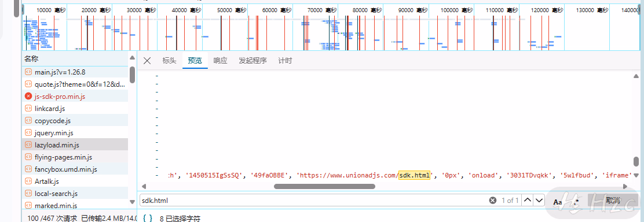Click the script icon beside lazyload.min.js
The height and width of the screenshot is (222, 644).
tap(28, 145)
